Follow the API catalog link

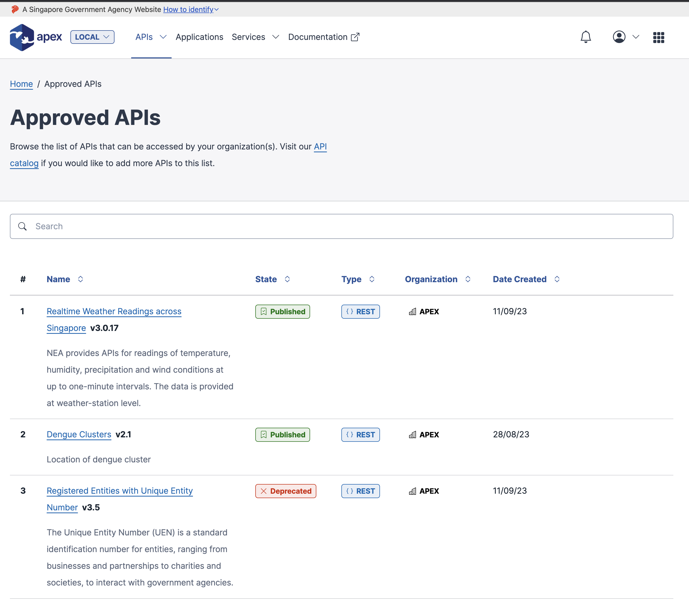(320, 147)
